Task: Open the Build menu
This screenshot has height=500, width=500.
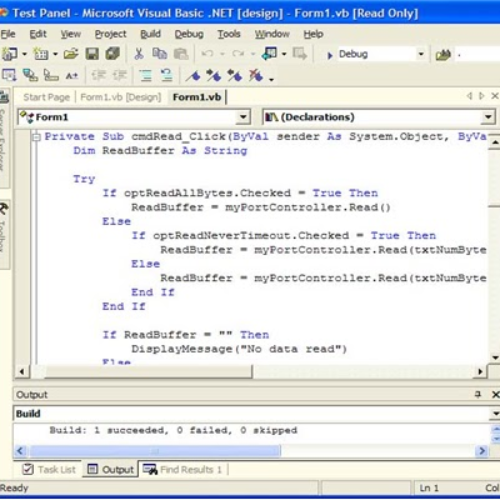Action: pyautogui.click(x=150, y=34)
